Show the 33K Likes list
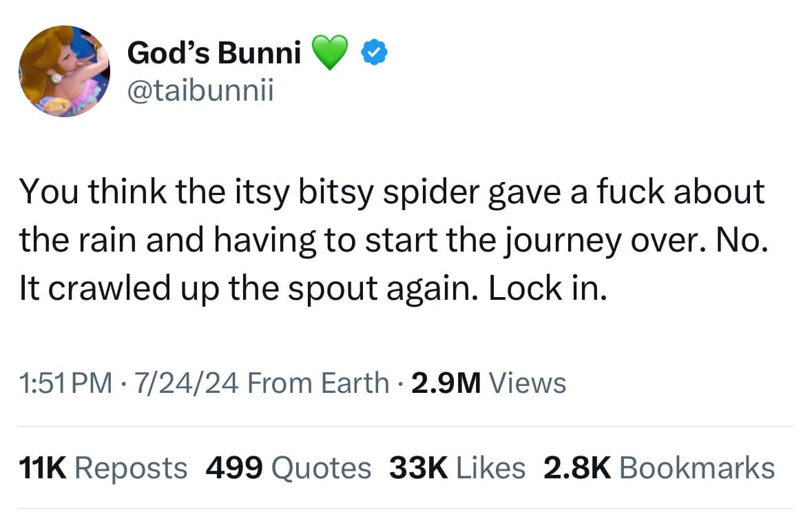 457,468
